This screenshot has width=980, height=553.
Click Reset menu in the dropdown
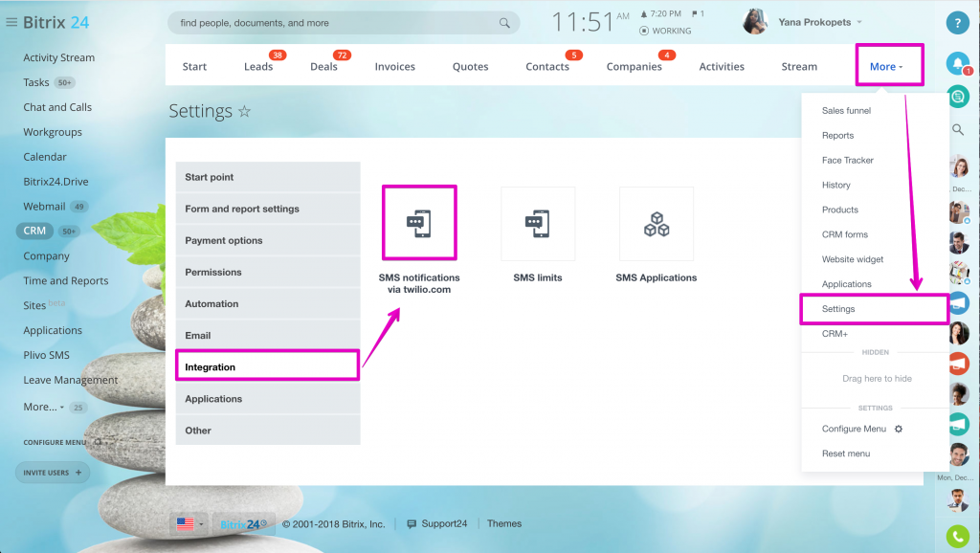click(846, 453)
